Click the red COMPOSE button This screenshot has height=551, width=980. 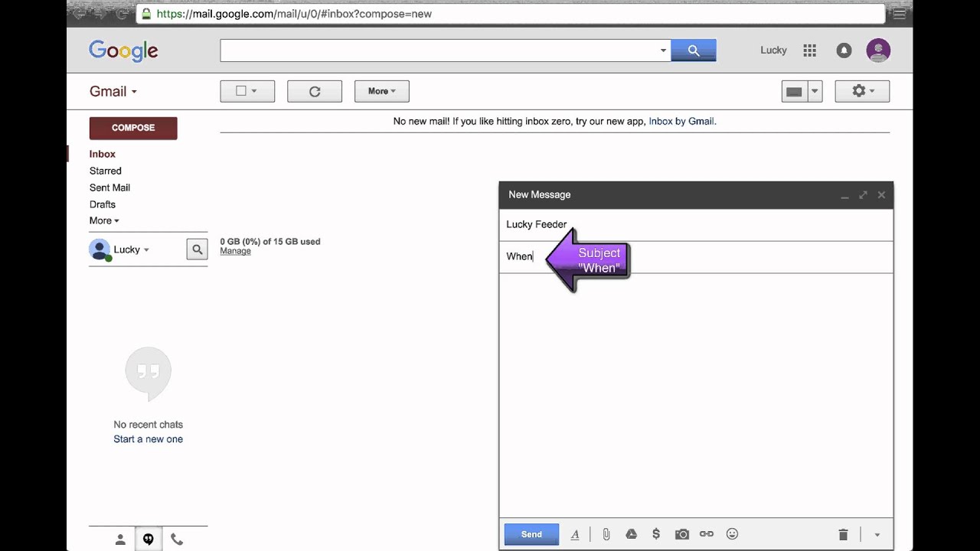[133, 128]
